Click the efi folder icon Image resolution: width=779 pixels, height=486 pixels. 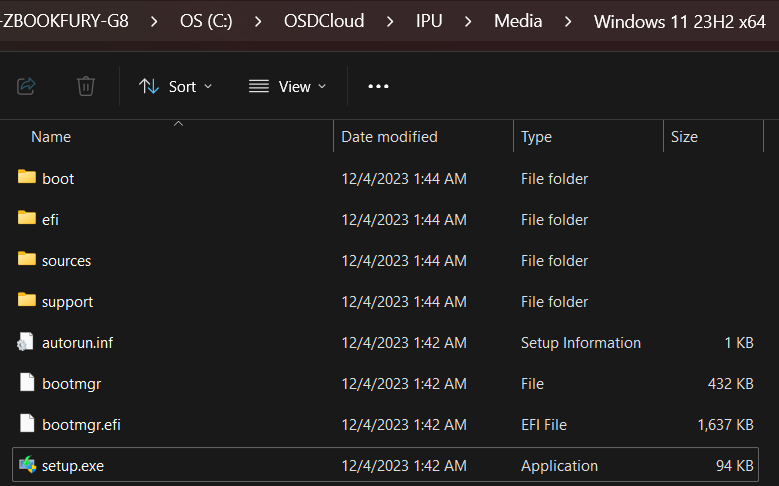(27, 219)
